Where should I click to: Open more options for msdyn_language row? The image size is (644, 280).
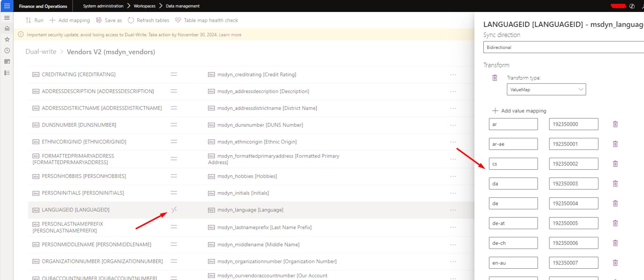click(453, 210)
